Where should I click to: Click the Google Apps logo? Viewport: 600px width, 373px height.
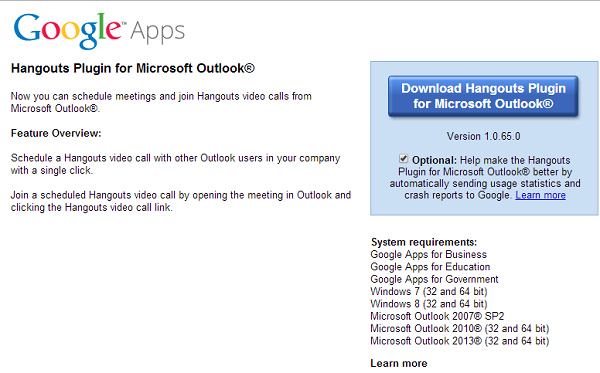[x=99, y=31]
